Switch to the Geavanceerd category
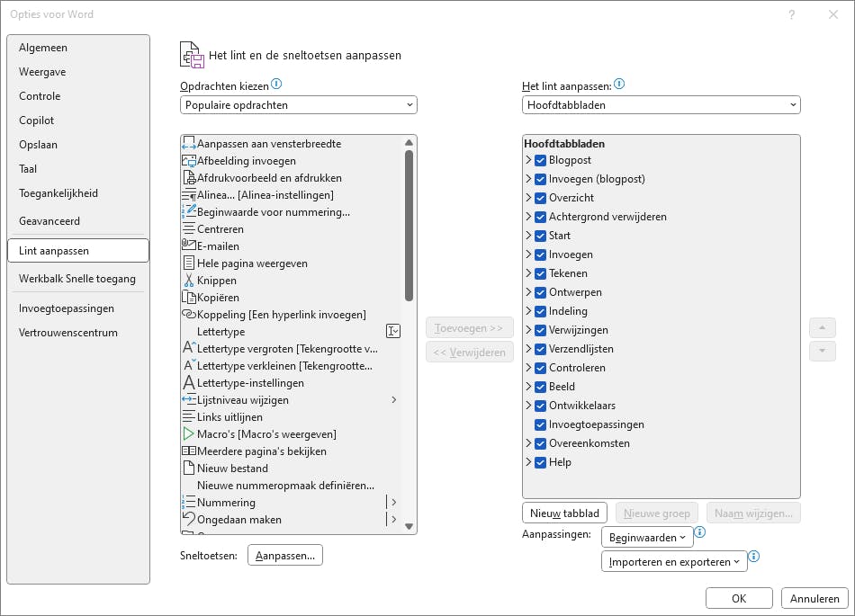 pos(49,221)
